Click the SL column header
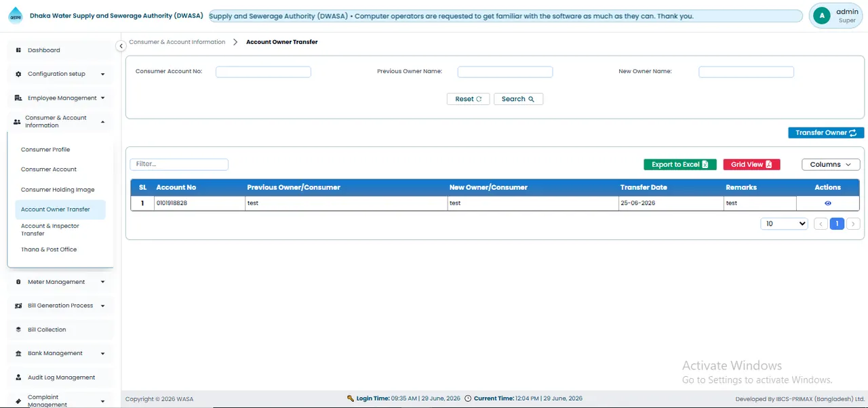868x408 pixels. [142, 188]
